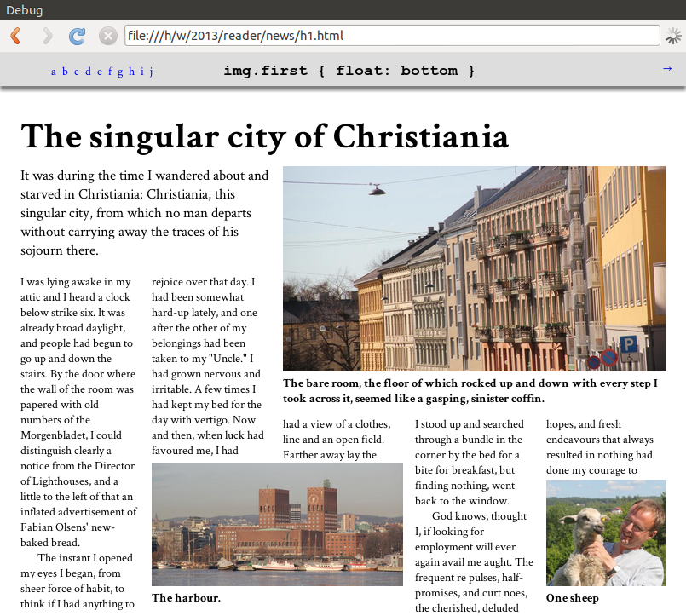This screenshot has height=616, width=686.
Task: Click the photo of the man holding a sheep
Action: tap(606, 533)
